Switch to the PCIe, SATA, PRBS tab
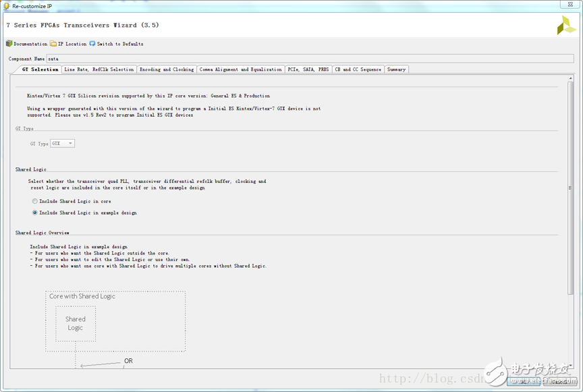This screenshot has width=583, height=392. (308, 69)
